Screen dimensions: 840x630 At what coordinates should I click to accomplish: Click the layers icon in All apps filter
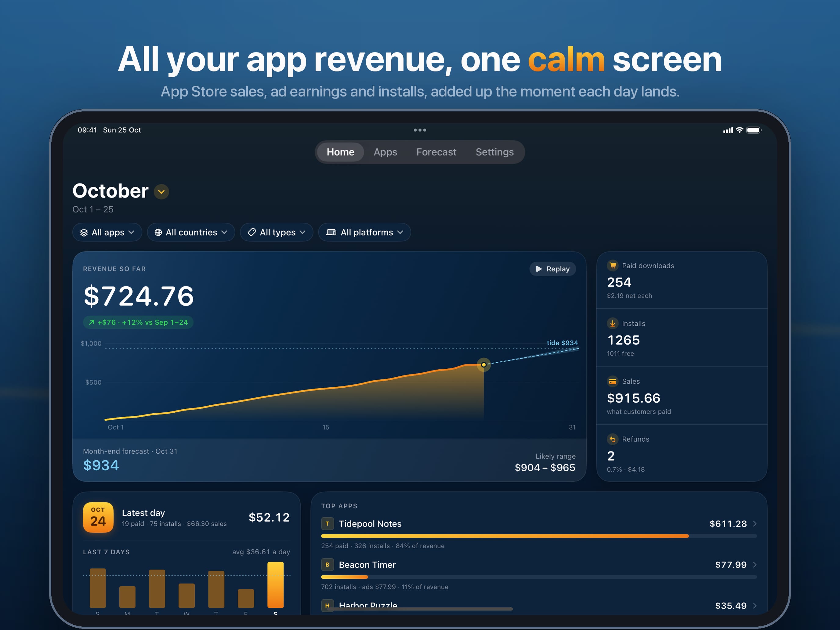click(x=84, y=232)
